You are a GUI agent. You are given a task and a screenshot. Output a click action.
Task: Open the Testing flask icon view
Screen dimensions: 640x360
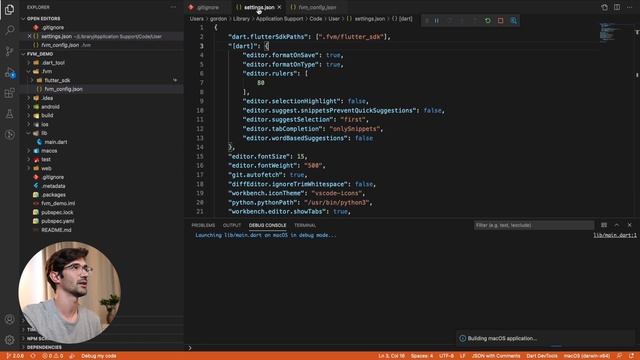coord(9,114)
